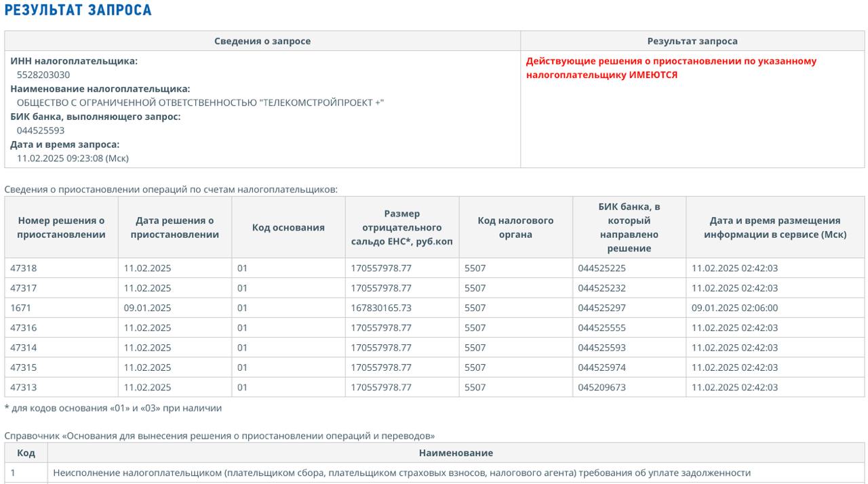The image size is (868, 484).
Task: Click bank BIK 044525974 cell
Action: click(601, 367)
